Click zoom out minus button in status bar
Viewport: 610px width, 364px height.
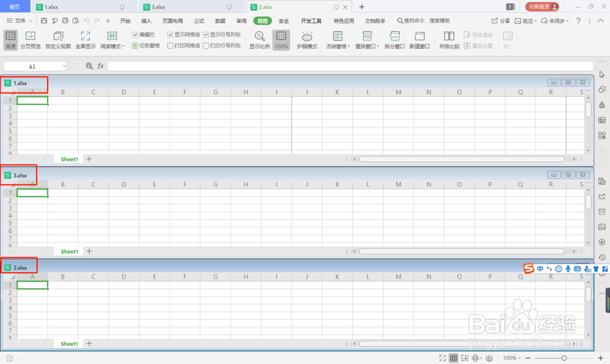(528, 358)
